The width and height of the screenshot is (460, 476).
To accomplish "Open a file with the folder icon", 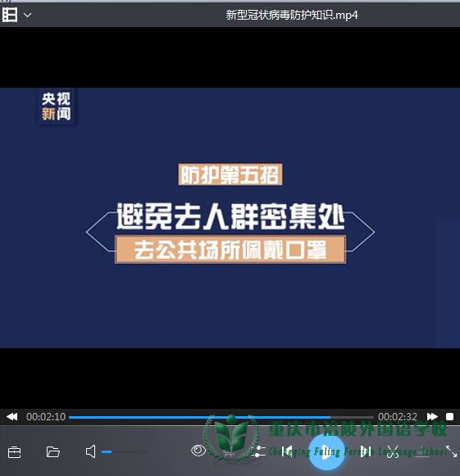I will click(x=52, y=451).
